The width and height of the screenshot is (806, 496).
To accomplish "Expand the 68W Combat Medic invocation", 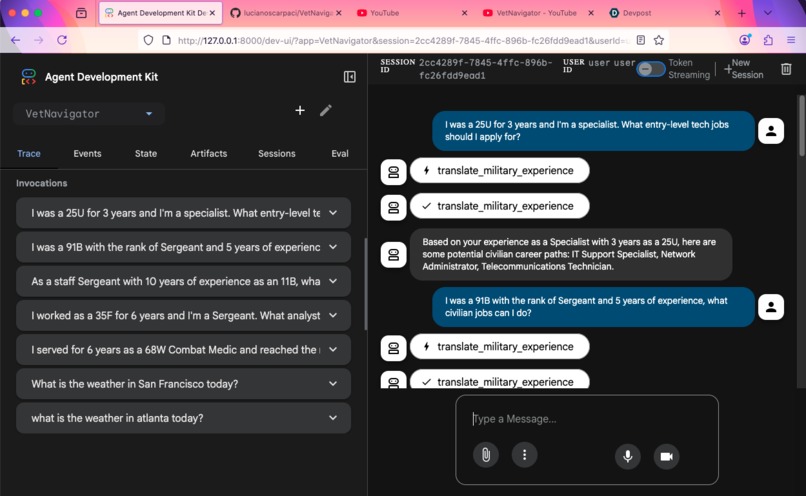I will [x=184, y=350].
